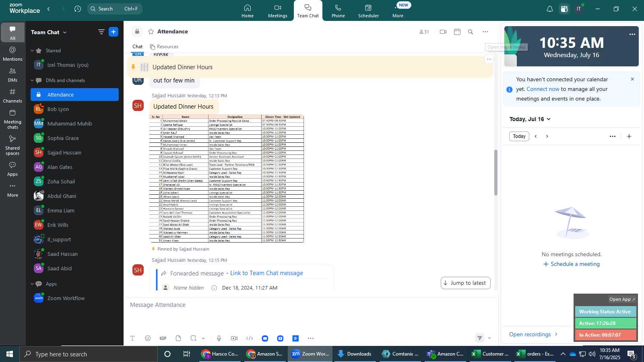The image size is (644, 362).
Task: Switch to the Phone tab
Action: click(x=338, y=11)
